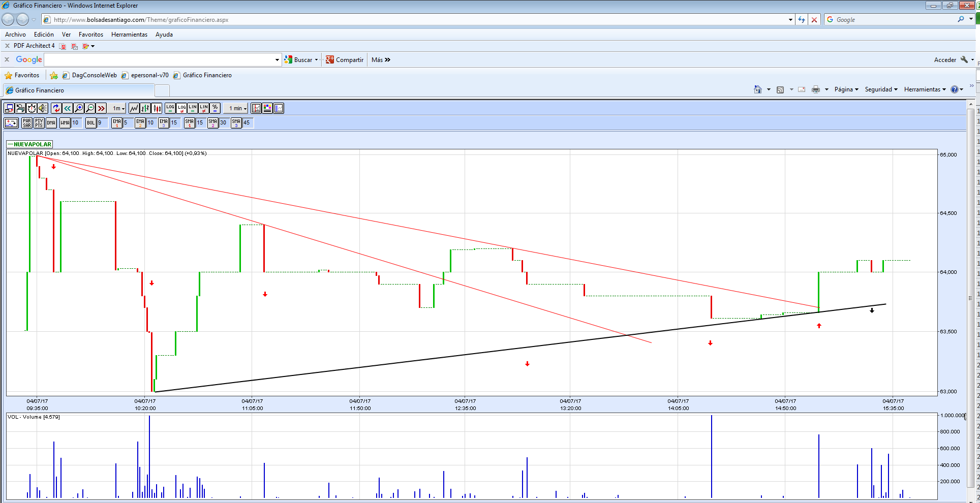This screenshot has height=503, width=980.
Task: Open the 1m time range dropdown
Action: tap(118, 108)
